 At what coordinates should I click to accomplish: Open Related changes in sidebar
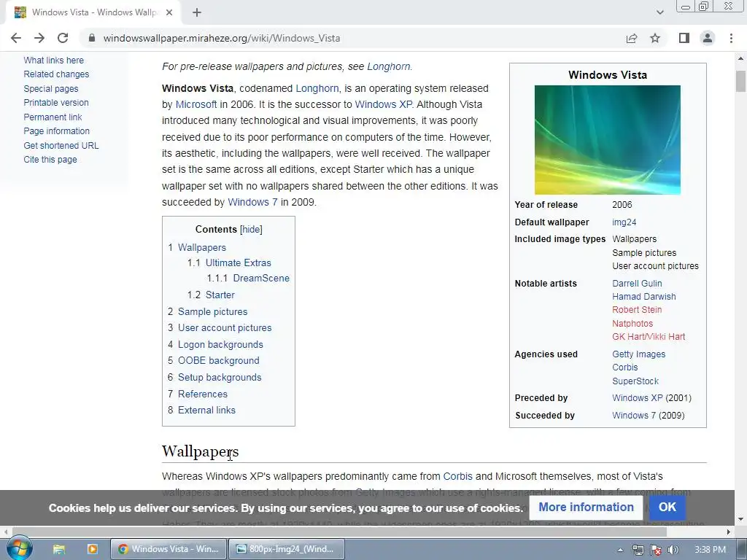[56, 74]
